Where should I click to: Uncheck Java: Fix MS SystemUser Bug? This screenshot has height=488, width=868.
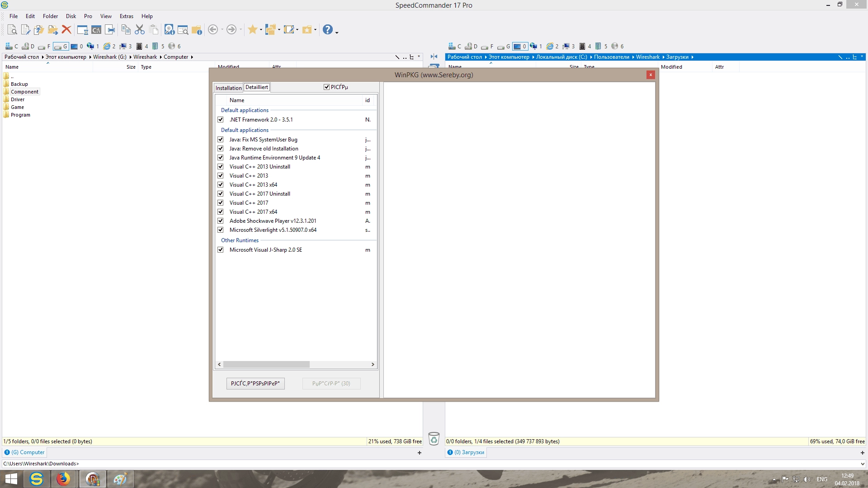221,140
